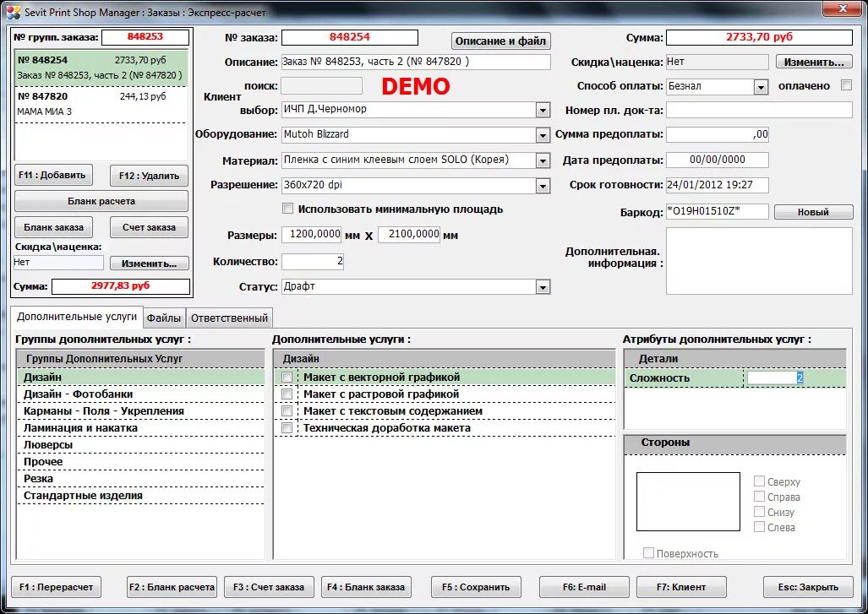Click 'F3 : Счет заказа' button
This screenshot has height=614, width=868.
pos(269,587)
